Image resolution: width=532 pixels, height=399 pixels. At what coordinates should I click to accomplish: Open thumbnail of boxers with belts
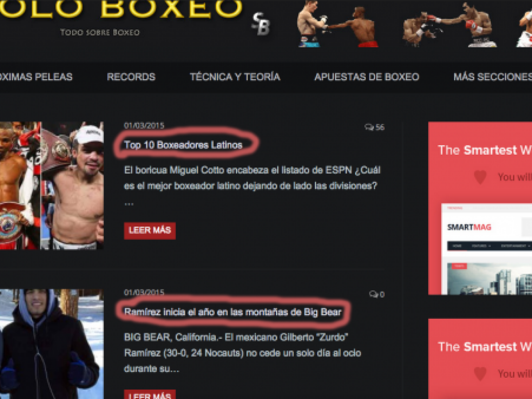click(x=51, y=185)
